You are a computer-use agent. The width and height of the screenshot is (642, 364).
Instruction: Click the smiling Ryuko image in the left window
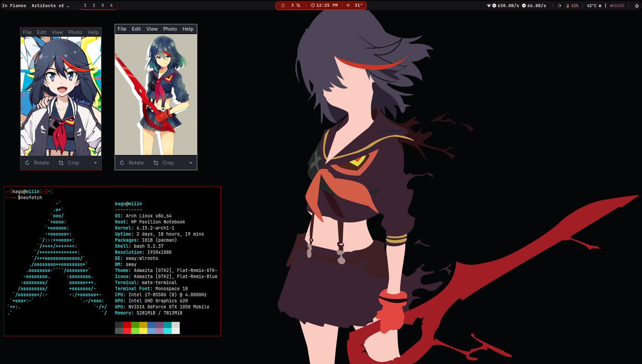pyautogui.click(x=61, y=96)
